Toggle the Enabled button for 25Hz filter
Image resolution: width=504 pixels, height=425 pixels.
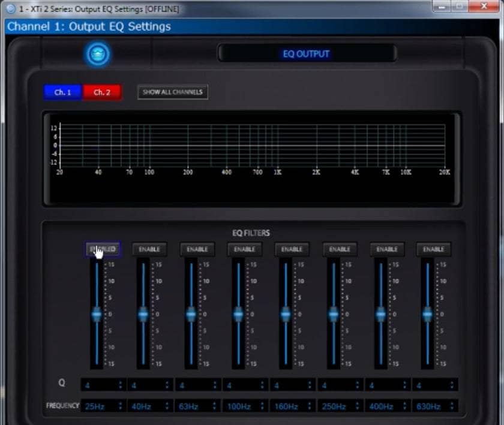[x=103, y=249]
